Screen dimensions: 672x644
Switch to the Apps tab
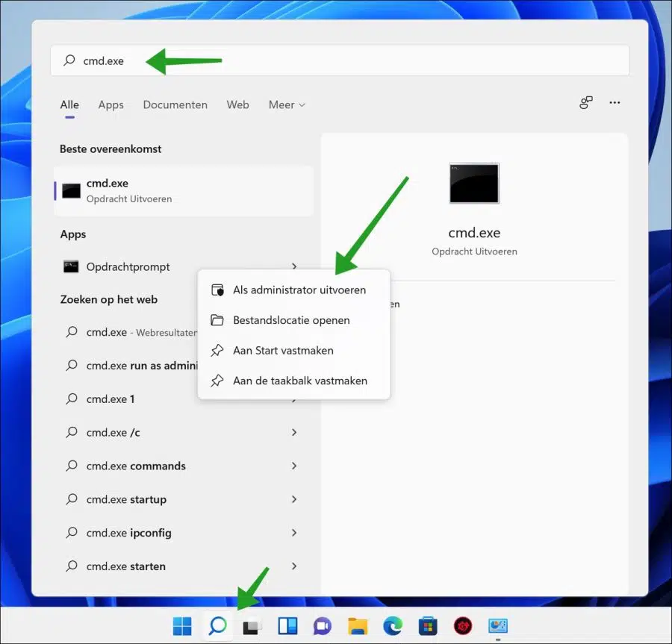(x=111, y=105)
